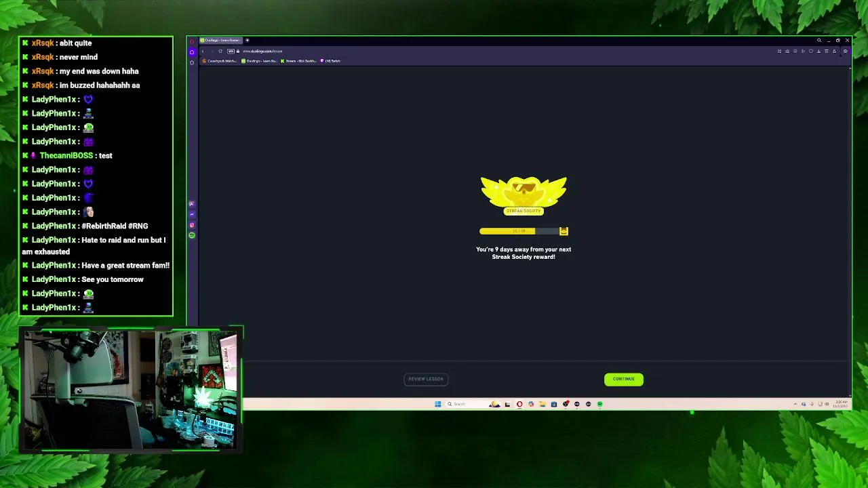
Task: Open the Windows Start menu
Action: 438,404
